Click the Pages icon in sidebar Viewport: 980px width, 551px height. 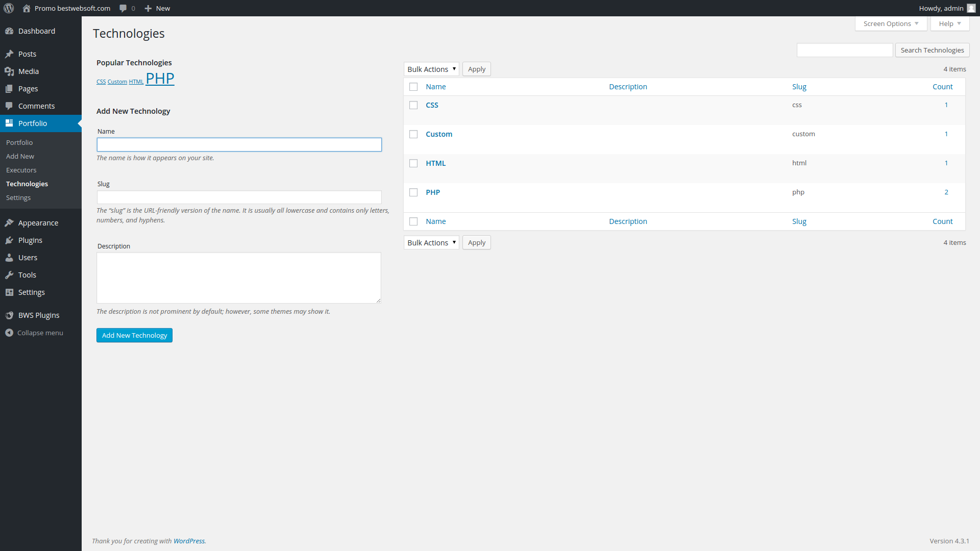9,89
